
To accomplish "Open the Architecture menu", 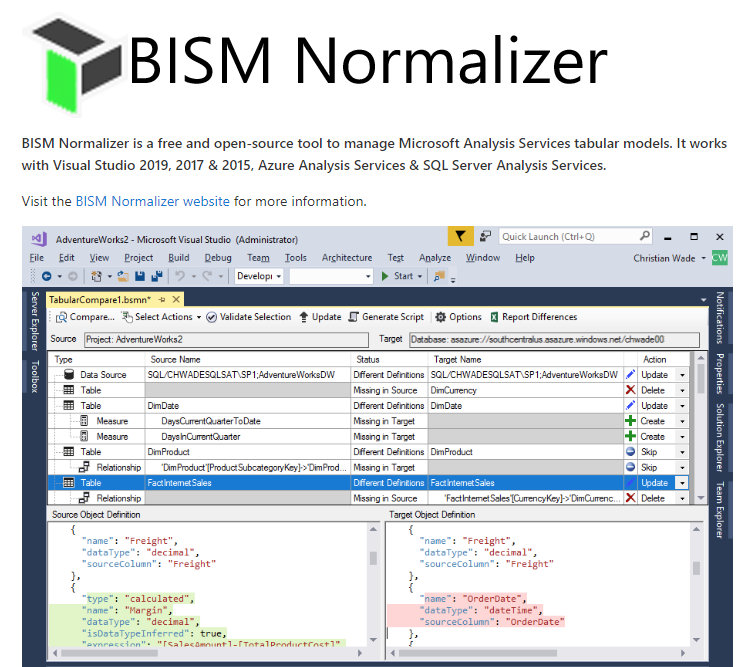I will pyautogui.click(x=347, y=258).
